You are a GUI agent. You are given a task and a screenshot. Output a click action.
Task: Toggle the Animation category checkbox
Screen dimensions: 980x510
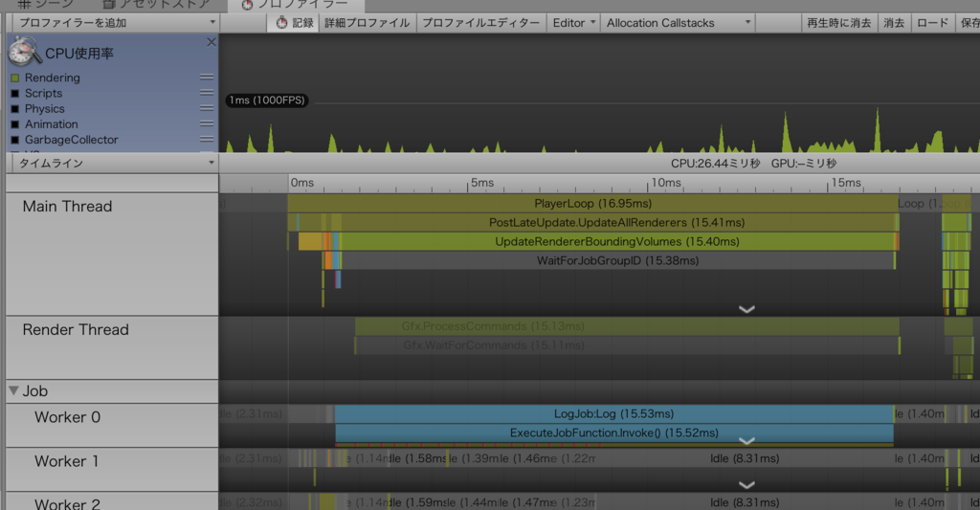15,124
